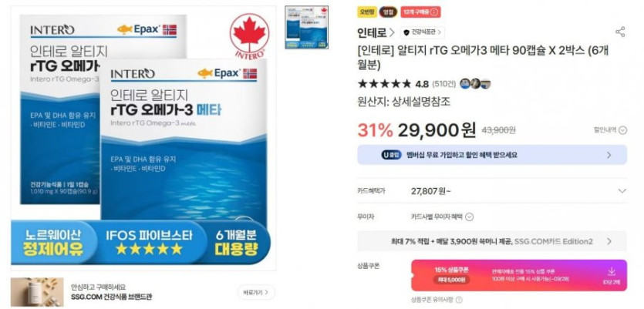The image size is (644, 309).
Task: Expand the 카드혜택가 price row chevron
Action: click(x=622, y=191)
